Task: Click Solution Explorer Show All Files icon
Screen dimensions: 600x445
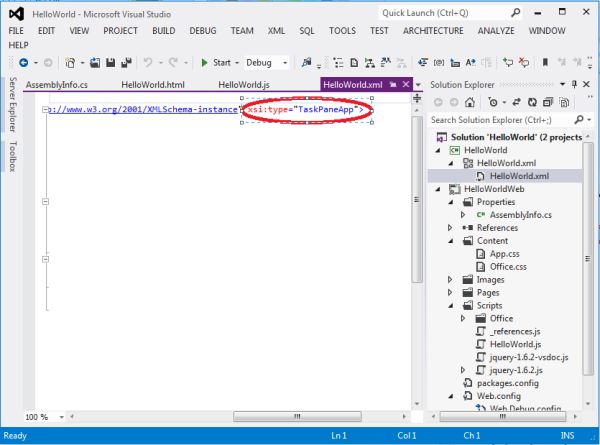Action: point(564,102)
